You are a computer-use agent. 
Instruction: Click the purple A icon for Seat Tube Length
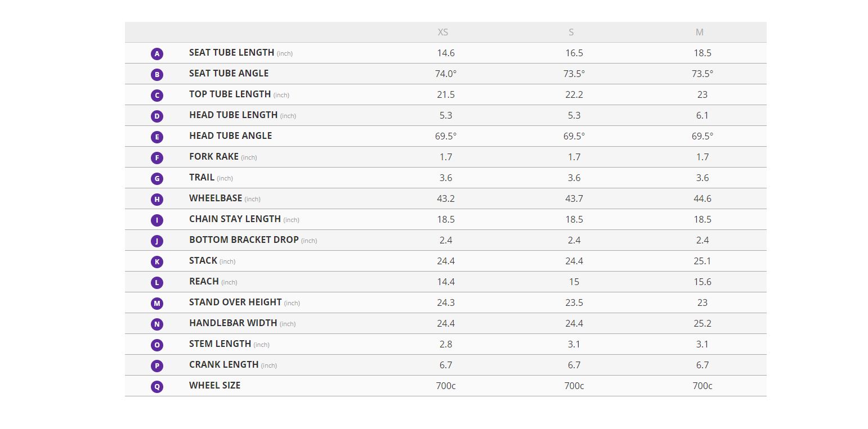(157, 54)
